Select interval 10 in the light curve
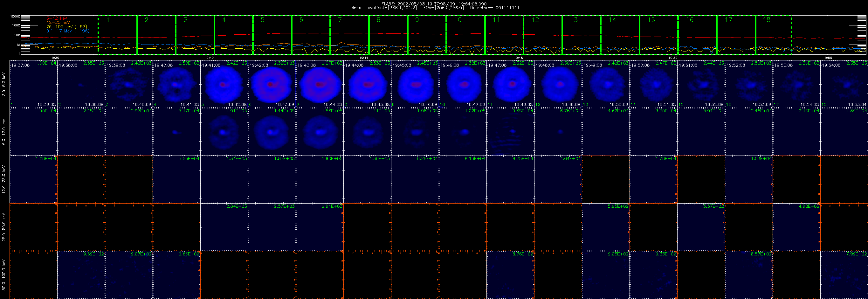868x299 pixels. coord(466,35)
